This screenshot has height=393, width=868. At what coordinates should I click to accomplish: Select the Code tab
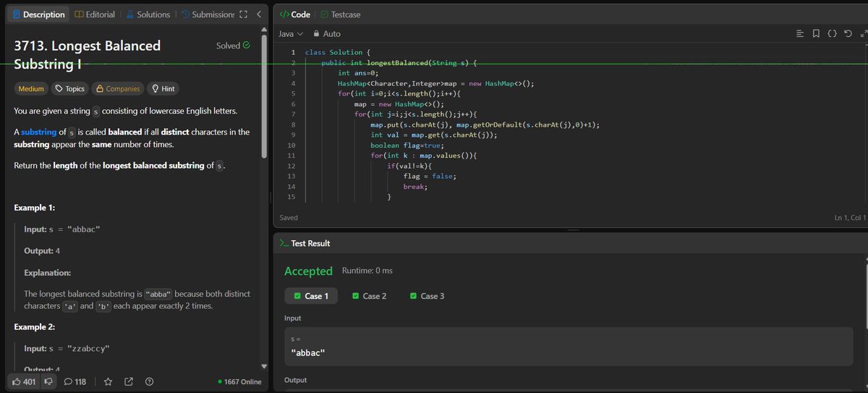295,14
